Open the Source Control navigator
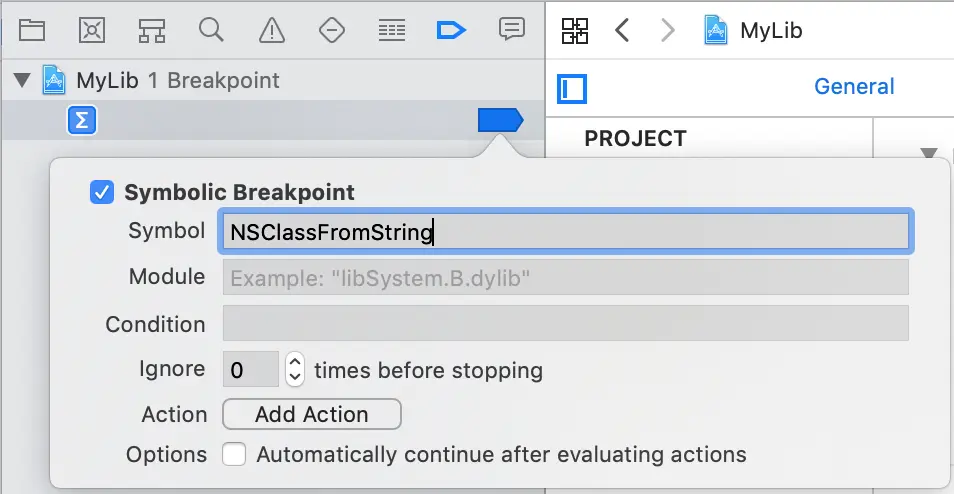 (92, 30)
